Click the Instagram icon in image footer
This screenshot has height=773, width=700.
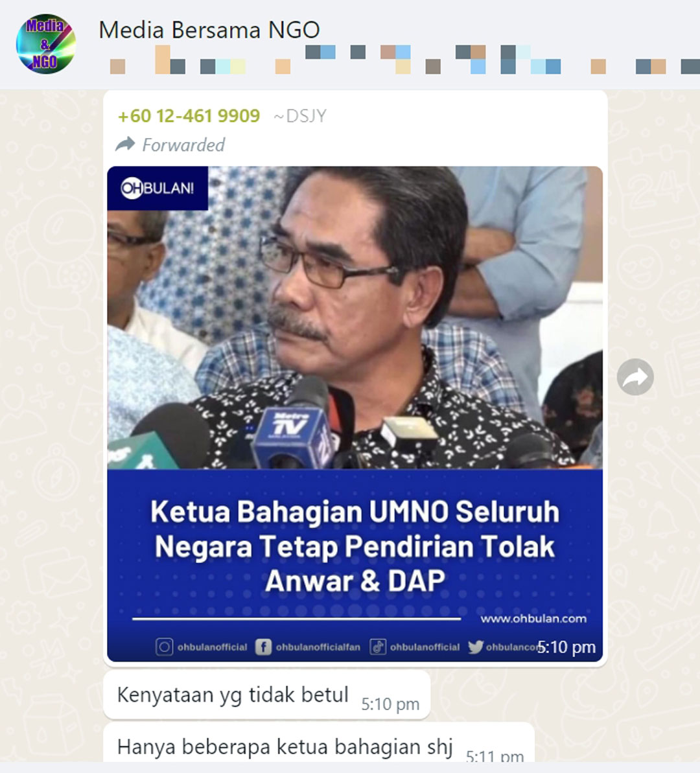(164, 647)
